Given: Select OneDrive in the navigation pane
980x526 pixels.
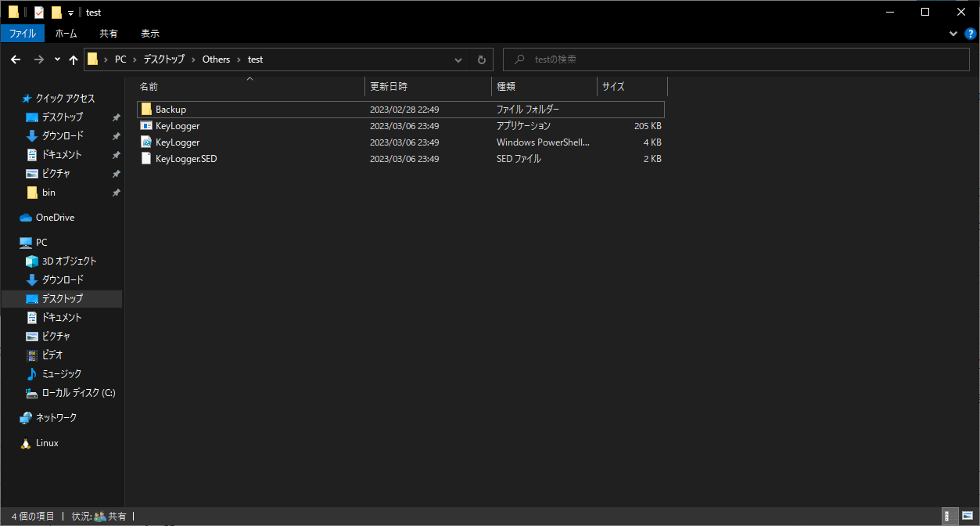Looking at the screenshot, I should tap(55, 218).
